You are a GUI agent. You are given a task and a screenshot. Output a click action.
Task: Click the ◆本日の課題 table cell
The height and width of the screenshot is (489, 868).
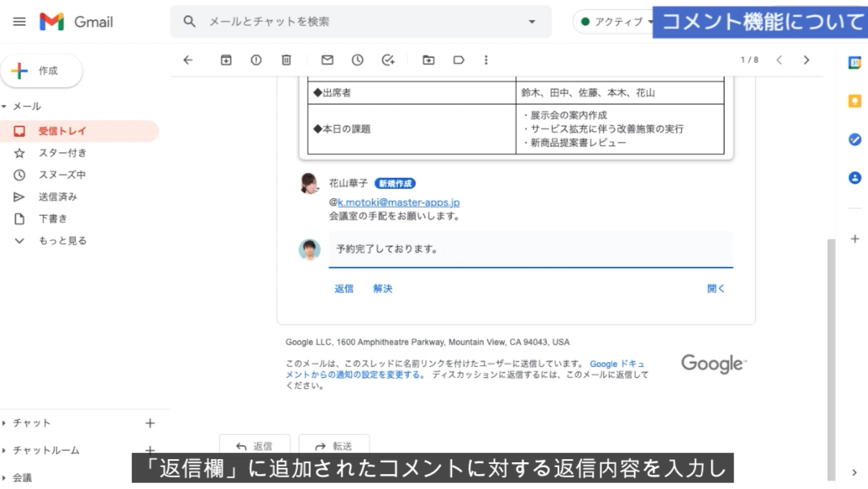[x=411, y=129]
